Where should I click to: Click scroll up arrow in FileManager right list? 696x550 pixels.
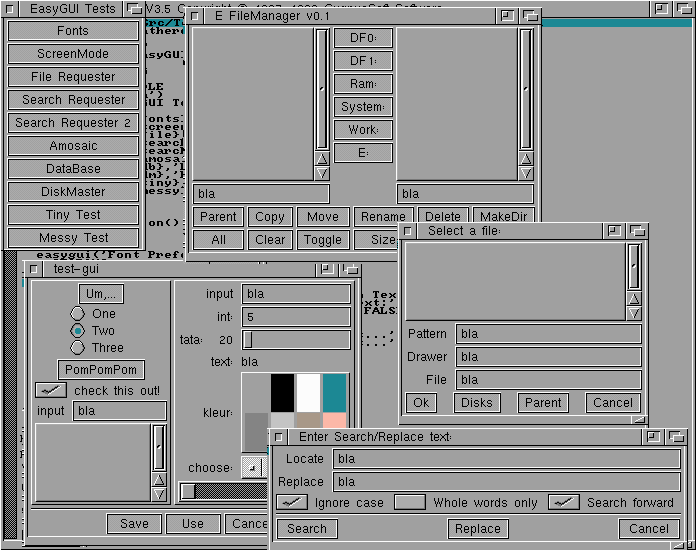(526, 158)
